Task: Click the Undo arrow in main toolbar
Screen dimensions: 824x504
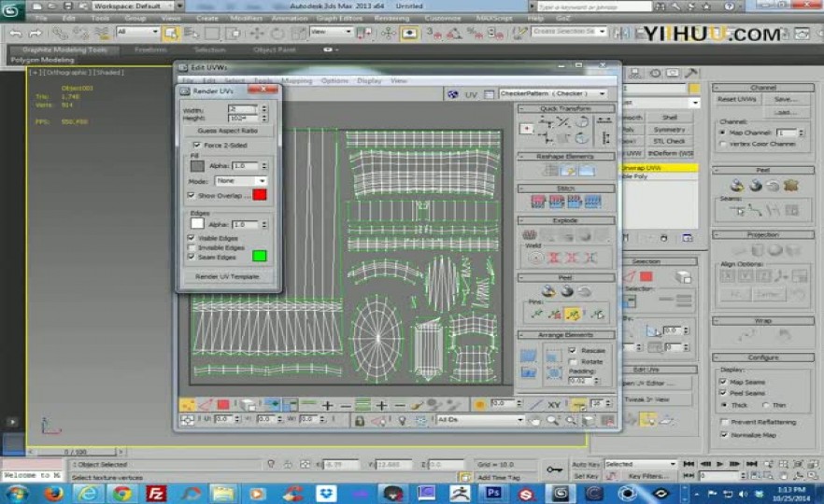Action: pyautogui.click(x=15, y=34)
